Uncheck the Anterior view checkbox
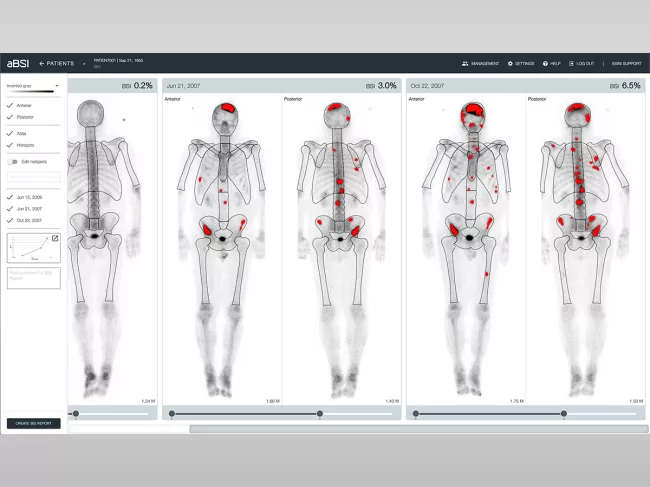The image size is (650, 487). pos(10,105)
